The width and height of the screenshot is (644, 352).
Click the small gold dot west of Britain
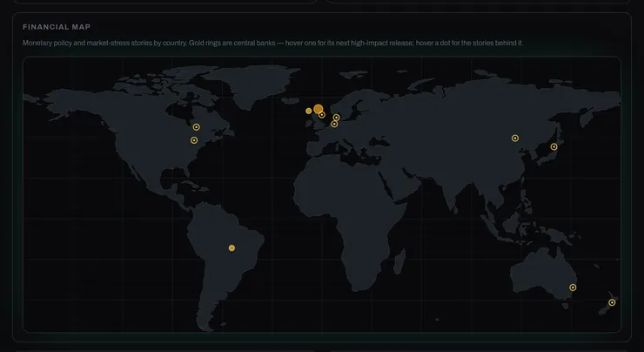308,111
